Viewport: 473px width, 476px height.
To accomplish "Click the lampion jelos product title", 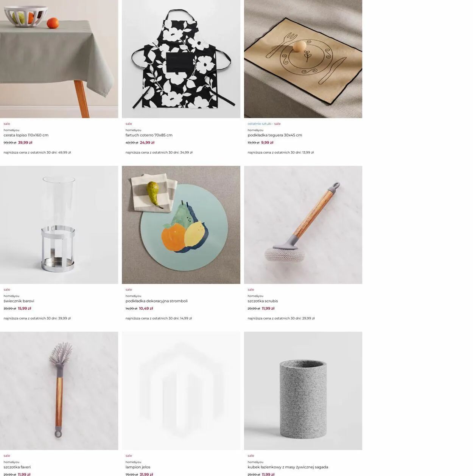I will tap(138, 467).
